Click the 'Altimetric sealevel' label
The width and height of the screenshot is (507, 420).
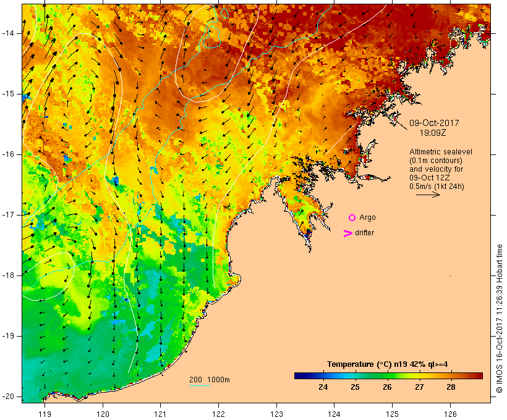coord(441,152)
